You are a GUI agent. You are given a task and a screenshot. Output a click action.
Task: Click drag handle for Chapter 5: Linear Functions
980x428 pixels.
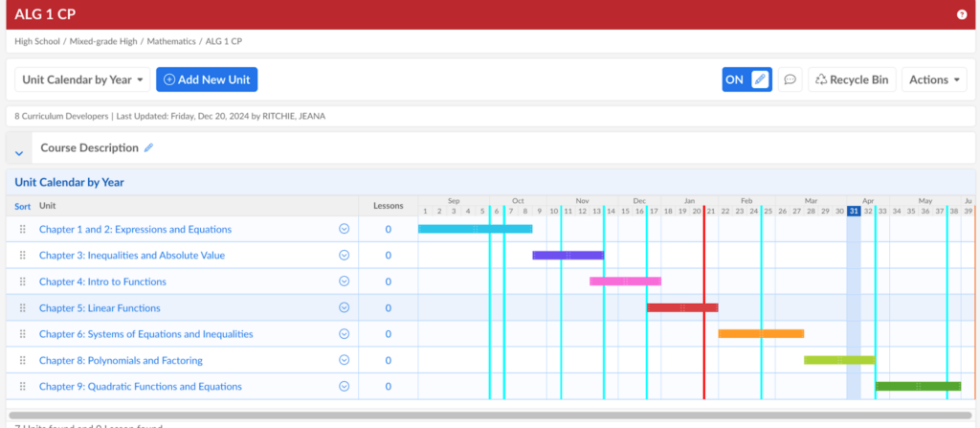(x=23, y=308)
